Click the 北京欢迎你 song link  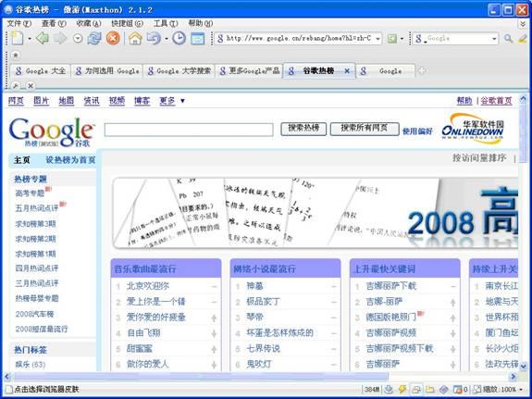(148, 286)
